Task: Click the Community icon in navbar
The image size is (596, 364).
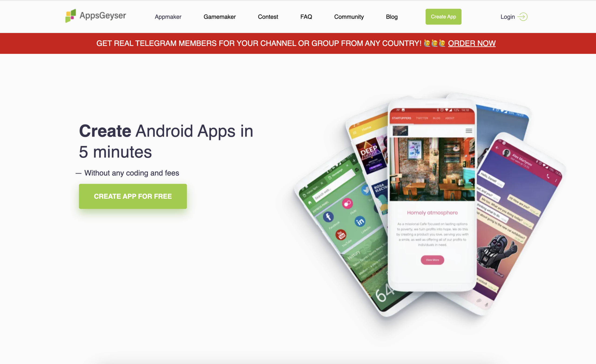Action: click(349, 17)
